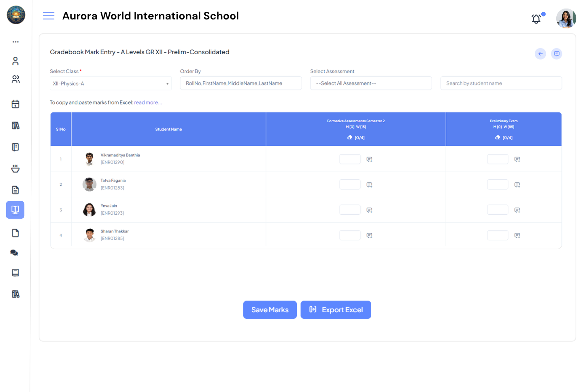The image size is (583, 392).
Task: Click the search by student name field
Action: tap(501, 83)
